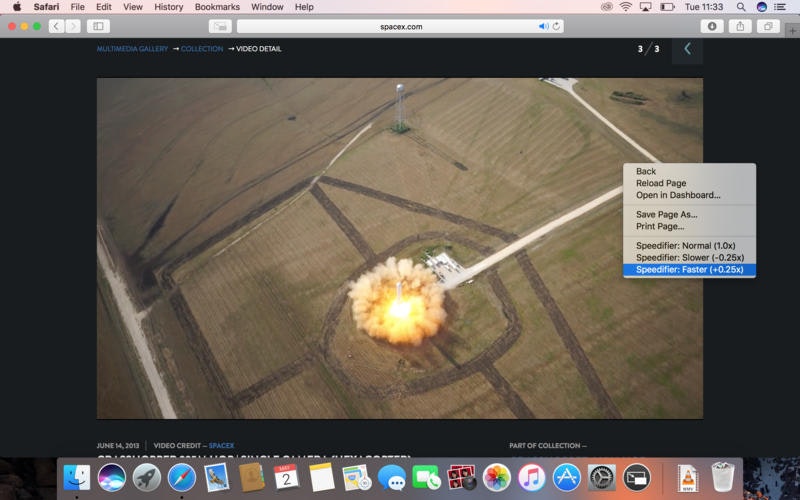Open the Help menu
Screen dimensions: 800x500
[304, 7]
